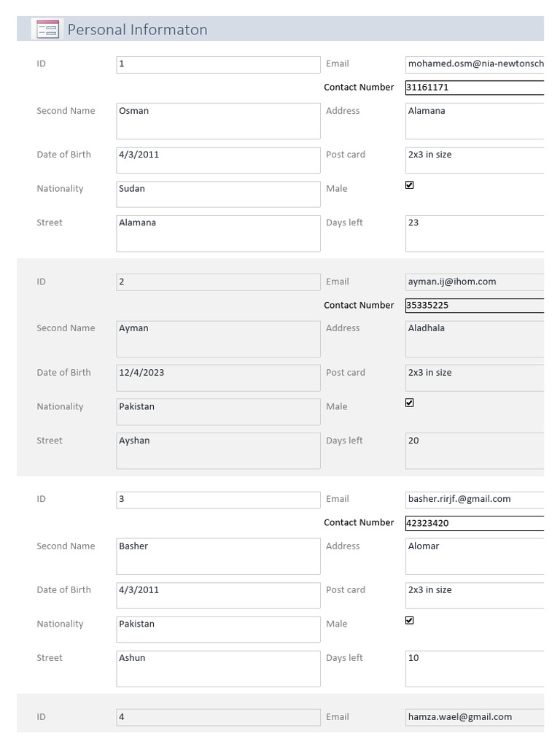Click Email field basher.rirjf.@gmail.com

475,500
